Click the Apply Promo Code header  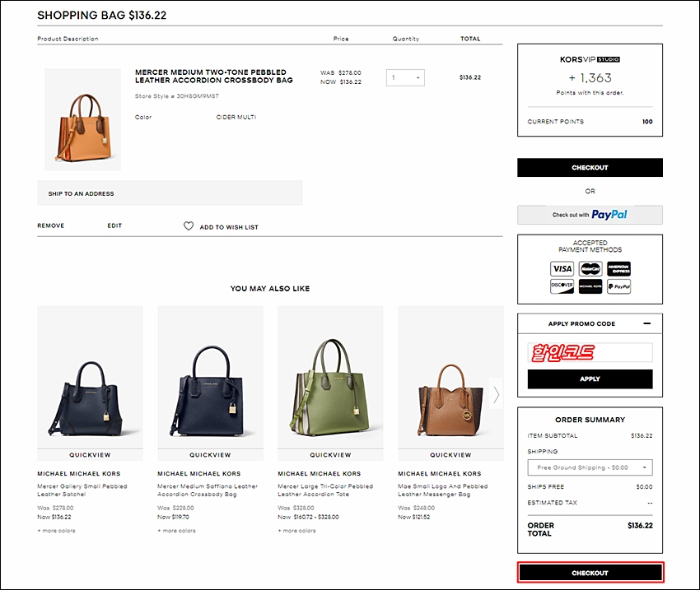click(x=581, y=323)
